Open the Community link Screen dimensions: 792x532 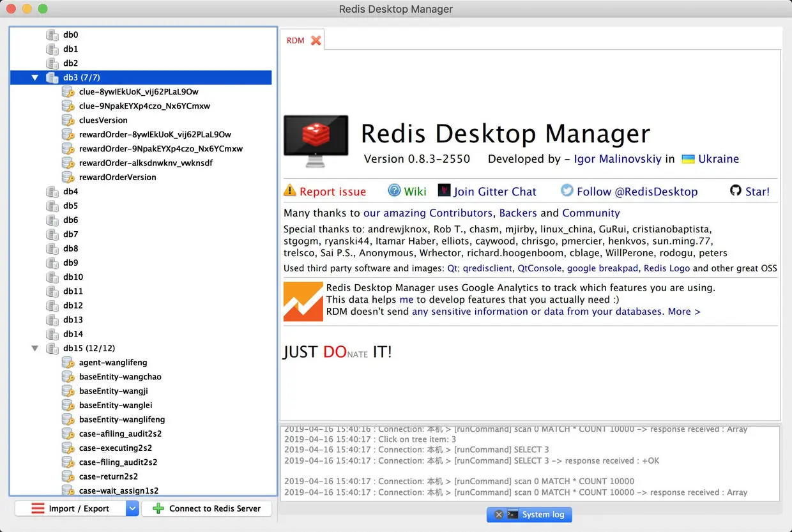[591, 213]
